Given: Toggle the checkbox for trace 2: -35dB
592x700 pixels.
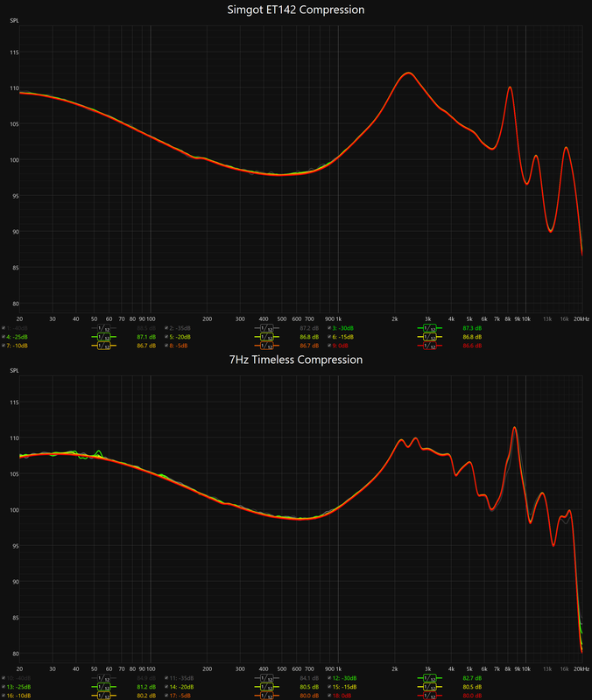Looking at the screenshot, I should point(166,328).
